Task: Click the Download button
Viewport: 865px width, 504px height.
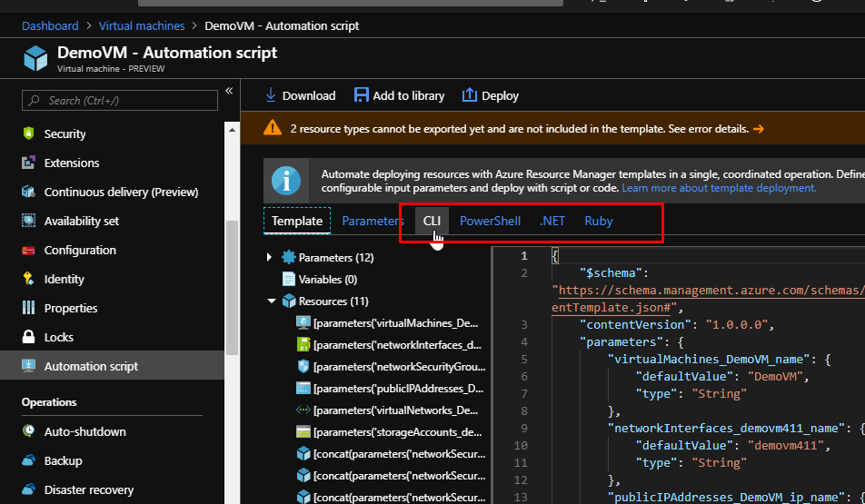Action: coord(301,95)
